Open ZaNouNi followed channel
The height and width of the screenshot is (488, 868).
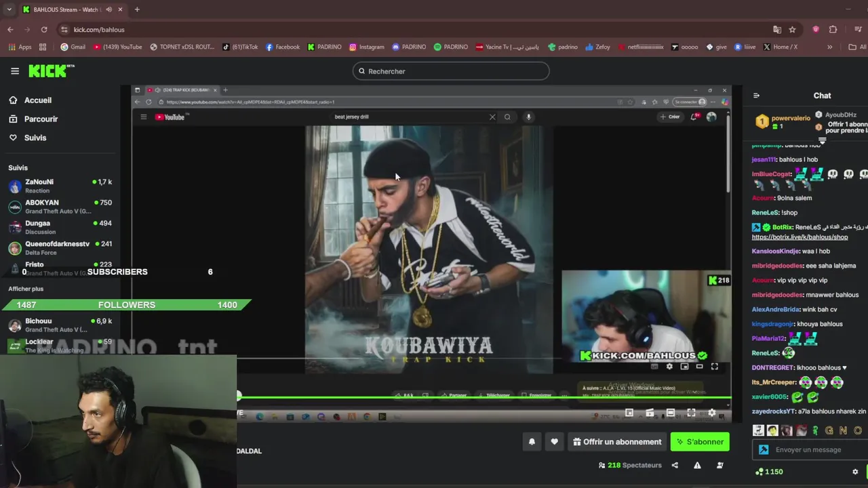coord(60,186)
